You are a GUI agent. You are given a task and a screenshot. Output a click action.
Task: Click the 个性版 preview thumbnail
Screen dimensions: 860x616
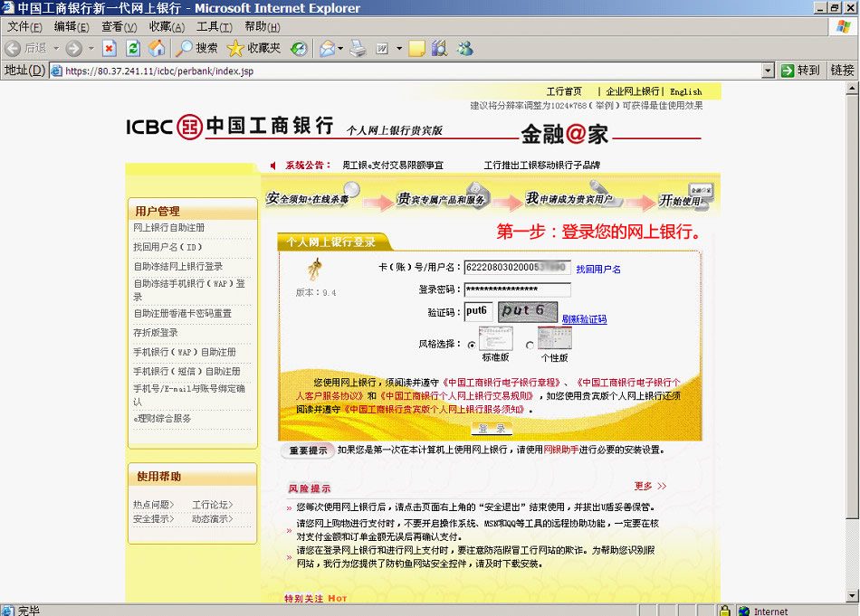pos(555,338)
